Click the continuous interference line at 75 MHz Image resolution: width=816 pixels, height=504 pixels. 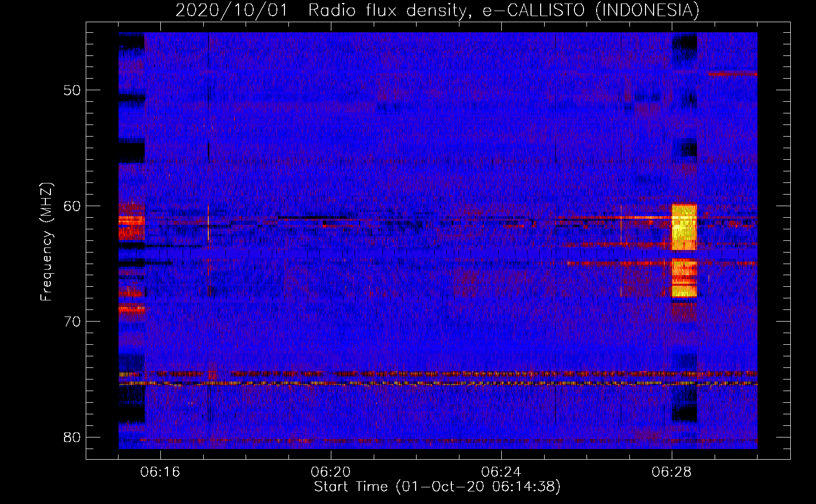click(x=438, y=384)
